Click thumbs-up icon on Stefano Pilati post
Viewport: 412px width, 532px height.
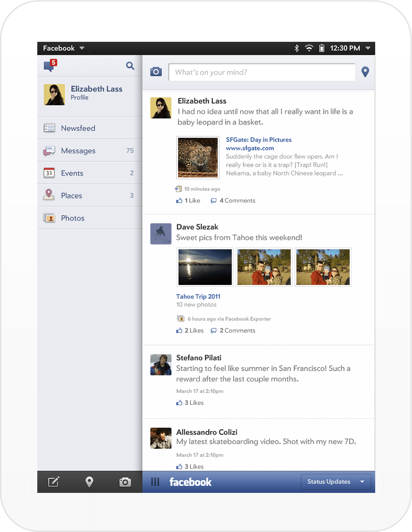pyautogui.click(x=179, y=403)
